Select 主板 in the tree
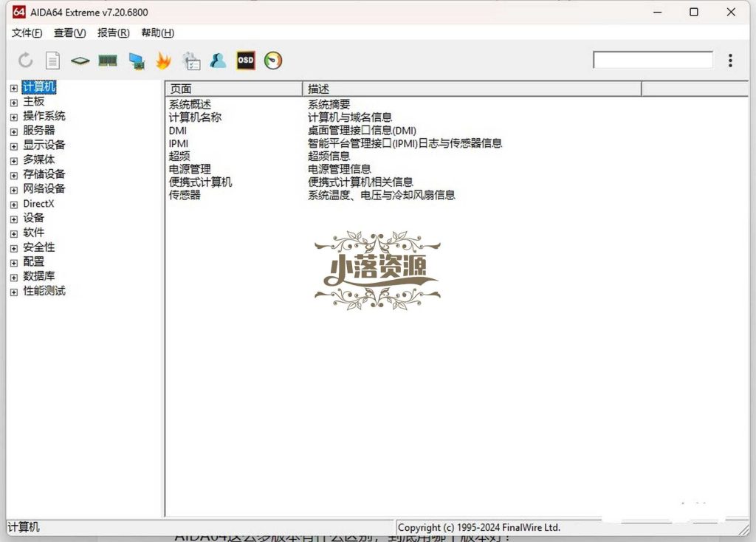 pyautogui.click(x=34, y=101)
